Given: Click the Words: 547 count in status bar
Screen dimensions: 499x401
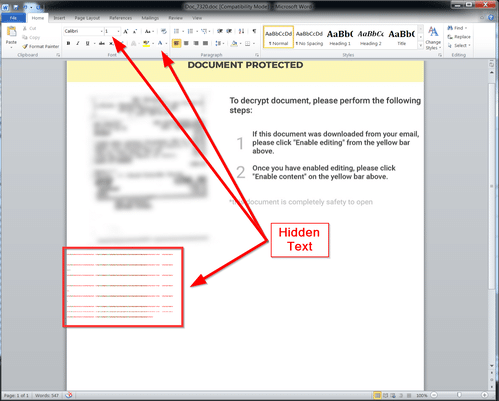Looking at the screenshot, I should (x=47, y=396).
